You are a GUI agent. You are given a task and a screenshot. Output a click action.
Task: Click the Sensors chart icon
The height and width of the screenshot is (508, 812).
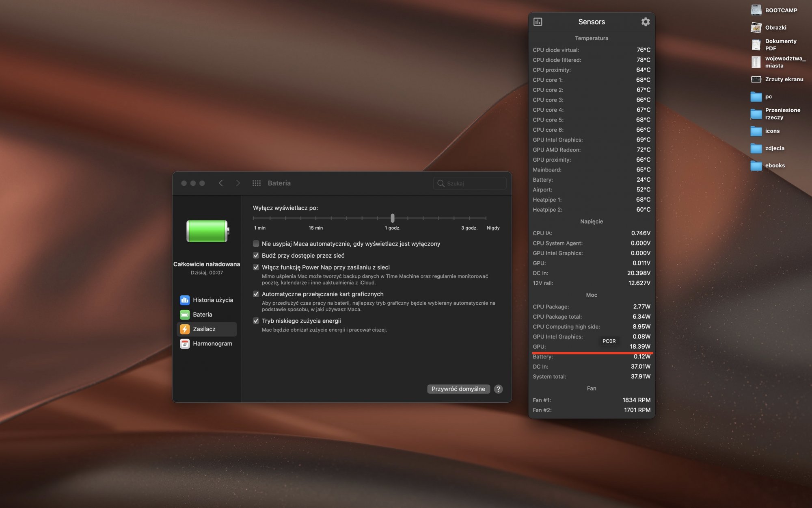[538, 22]
